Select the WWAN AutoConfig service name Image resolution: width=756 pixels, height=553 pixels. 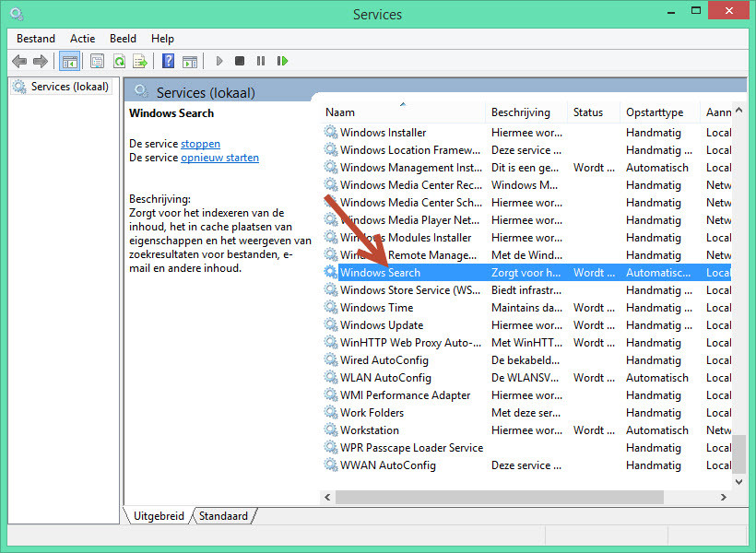point(387,465)
